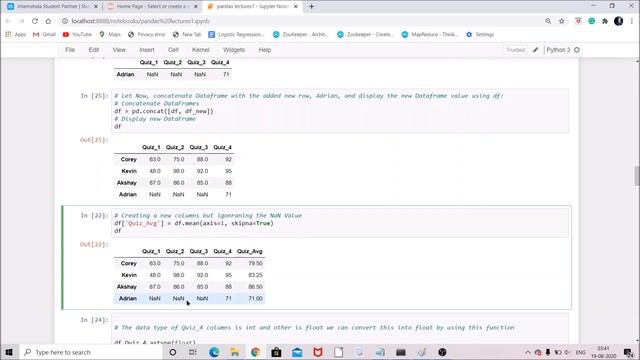Open the Privacy error bookmark
640x360 pixels.
(147, 35)
